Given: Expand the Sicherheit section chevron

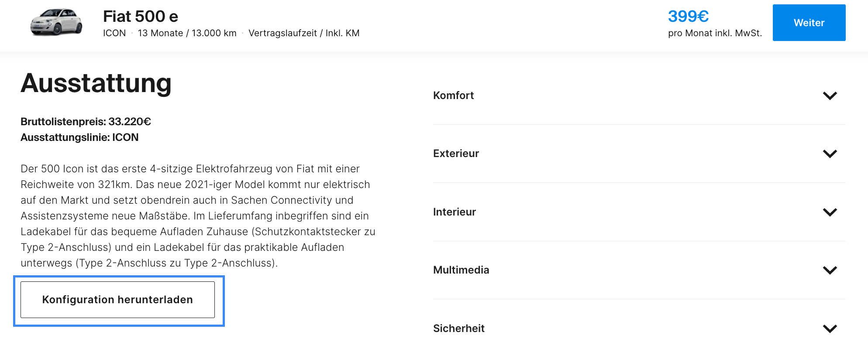Looking at the screenshot, I should coord(830,329).
